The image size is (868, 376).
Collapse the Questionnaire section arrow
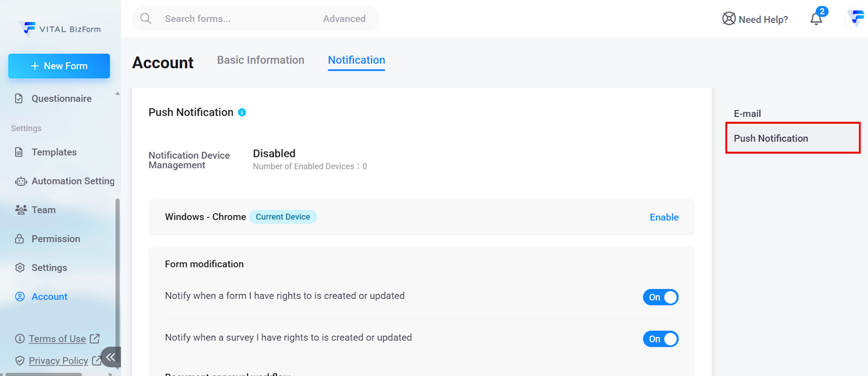(117, 94)
